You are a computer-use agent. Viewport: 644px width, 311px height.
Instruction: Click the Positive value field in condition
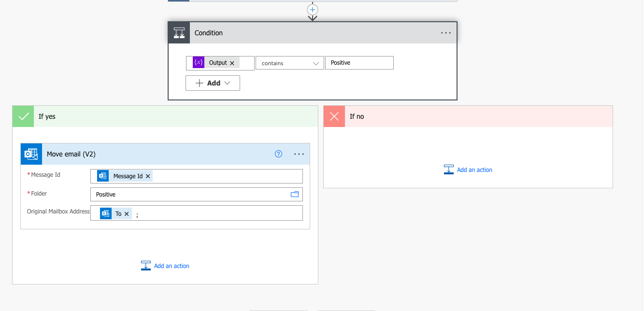tap(359, 63)
